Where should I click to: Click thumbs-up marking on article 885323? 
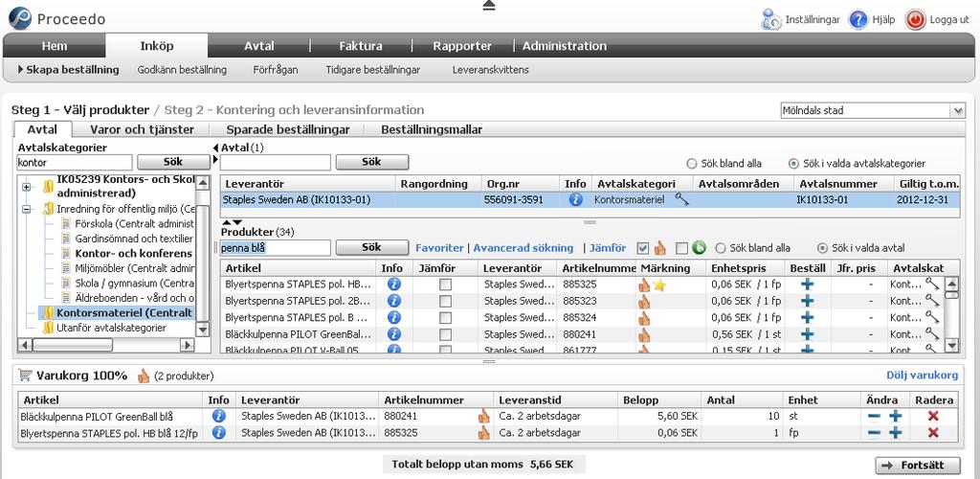coord(644,302)
